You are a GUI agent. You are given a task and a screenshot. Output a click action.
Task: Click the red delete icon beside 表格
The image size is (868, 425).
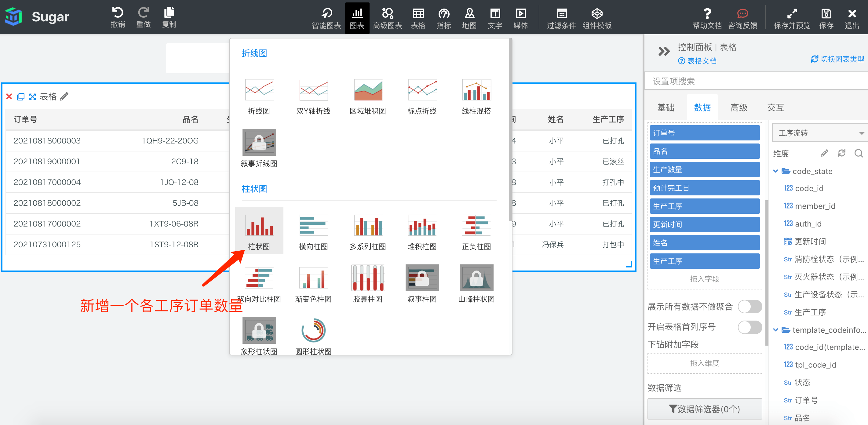point(9,97)
